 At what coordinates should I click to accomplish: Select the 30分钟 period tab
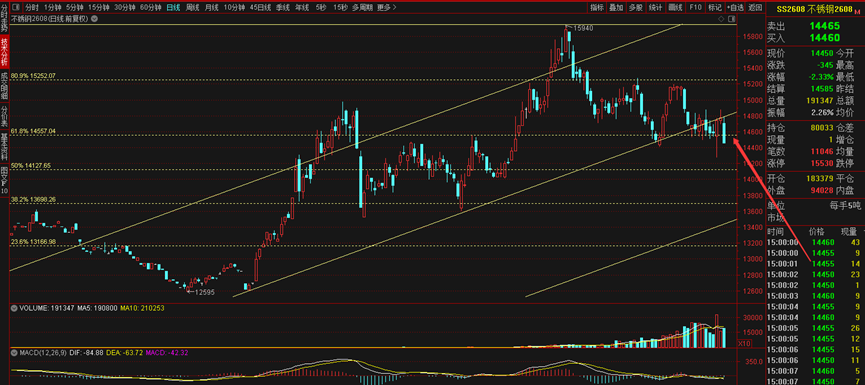pyautogui.click(x=125, y=7)
